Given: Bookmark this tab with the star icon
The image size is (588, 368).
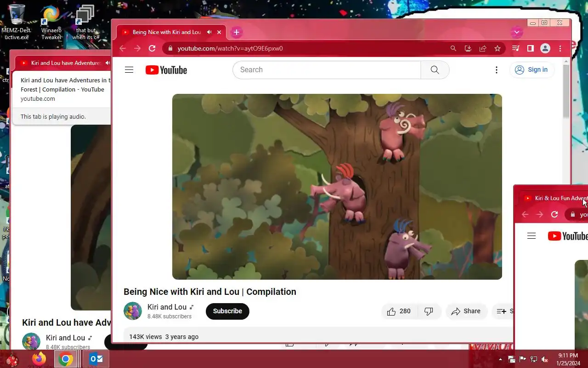Looking at the screenshot, I should click(498, 48).
